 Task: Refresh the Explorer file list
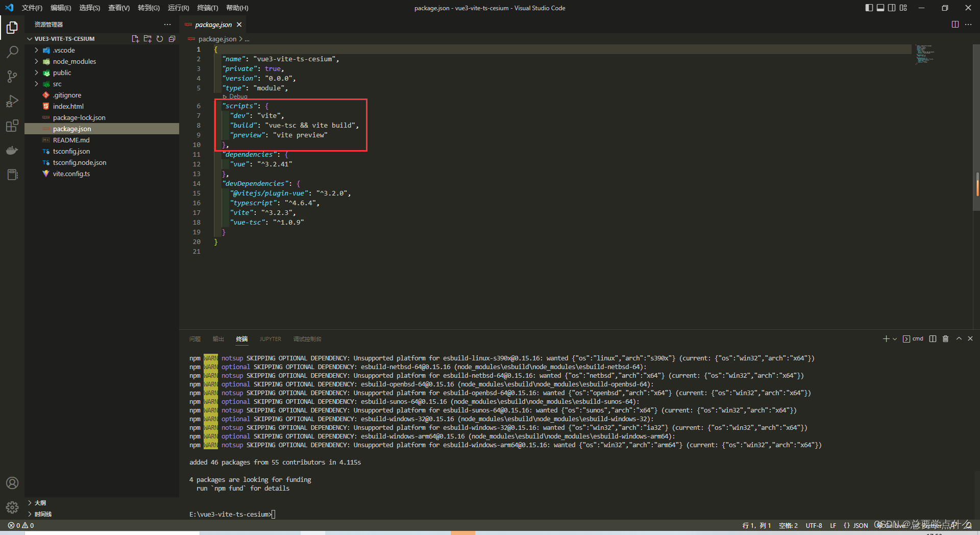point(160,38)
